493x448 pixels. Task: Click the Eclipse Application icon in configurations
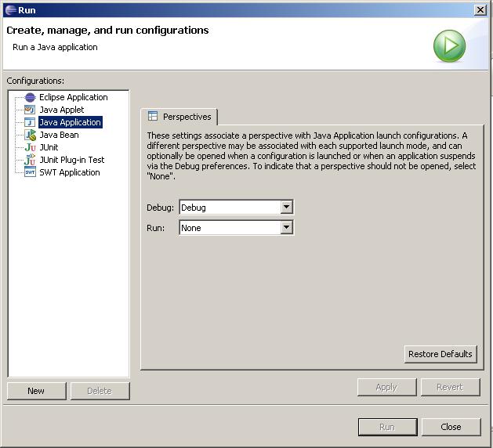click(30, 97)
